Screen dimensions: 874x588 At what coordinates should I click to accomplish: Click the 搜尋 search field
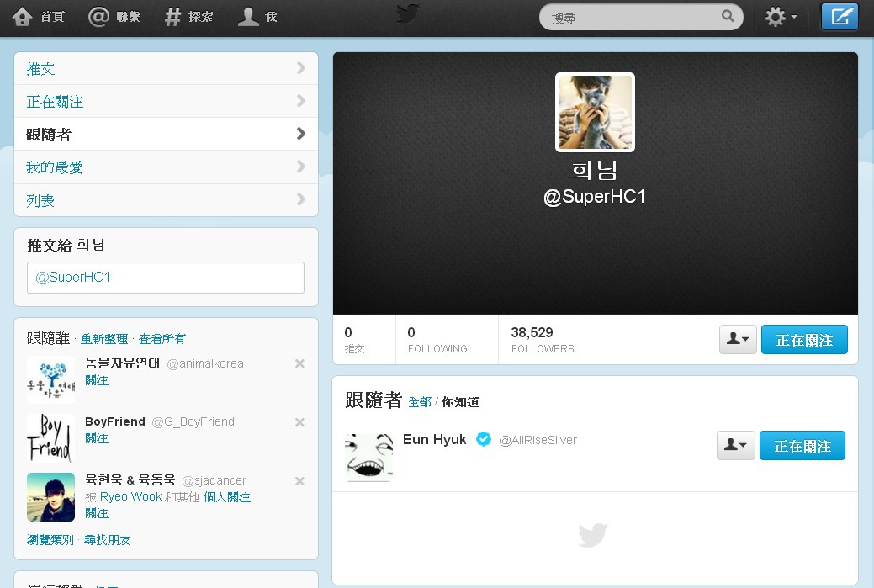pos(641,18)
